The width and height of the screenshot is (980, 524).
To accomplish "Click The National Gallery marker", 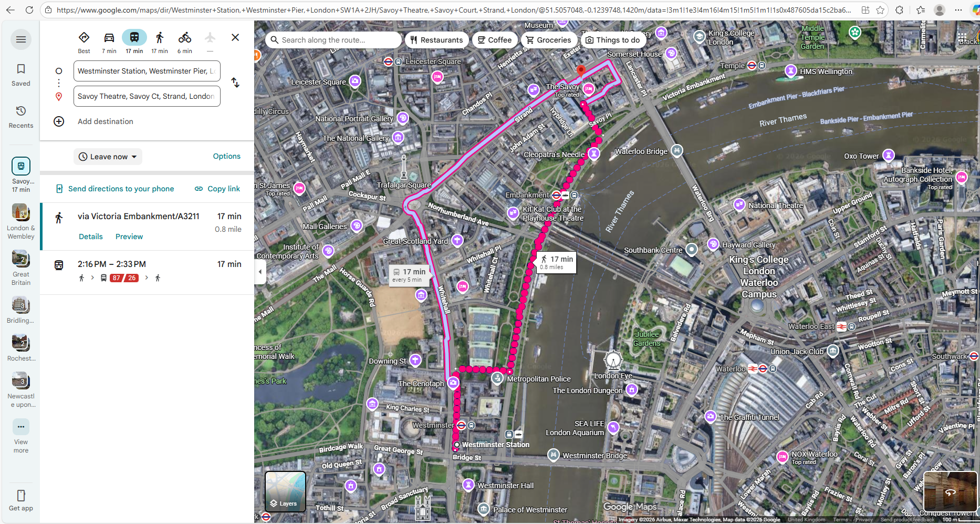I will pyautogui.click(x=398, y=138).
